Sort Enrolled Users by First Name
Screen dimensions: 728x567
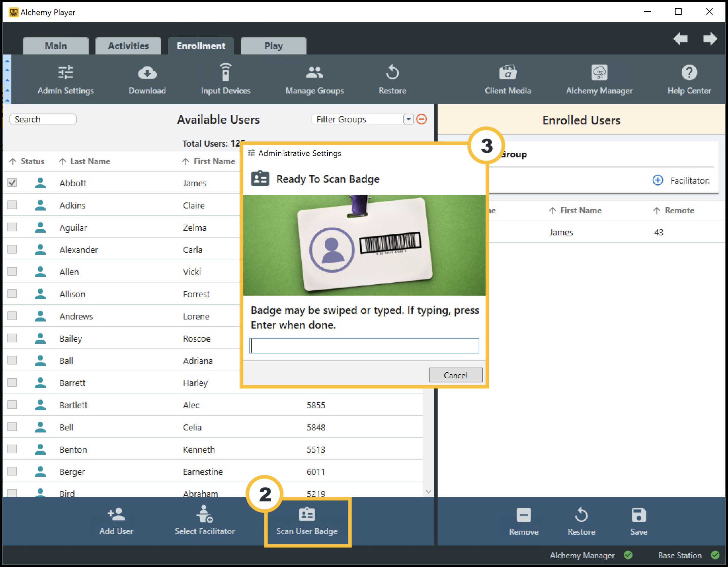pyautogui.click(x=575, y=211)
